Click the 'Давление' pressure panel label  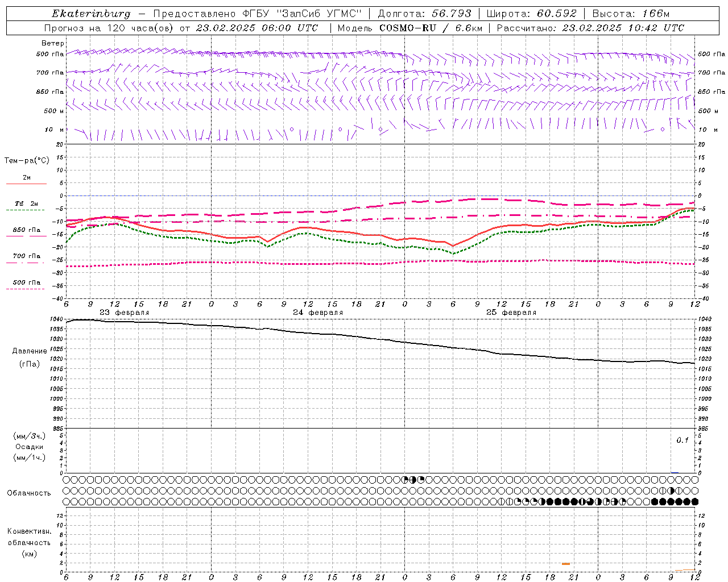pyautogui.click(x=30, y=351)
